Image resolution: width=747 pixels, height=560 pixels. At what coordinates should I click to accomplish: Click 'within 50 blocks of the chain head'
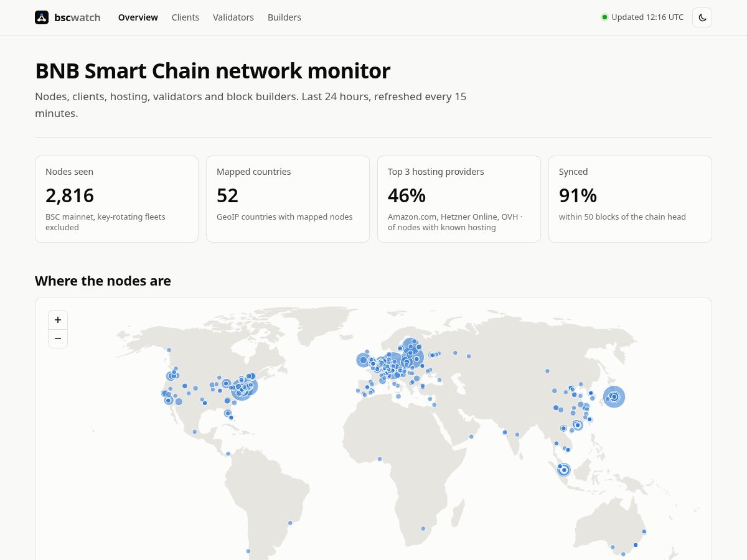click(x=622, y=217)
